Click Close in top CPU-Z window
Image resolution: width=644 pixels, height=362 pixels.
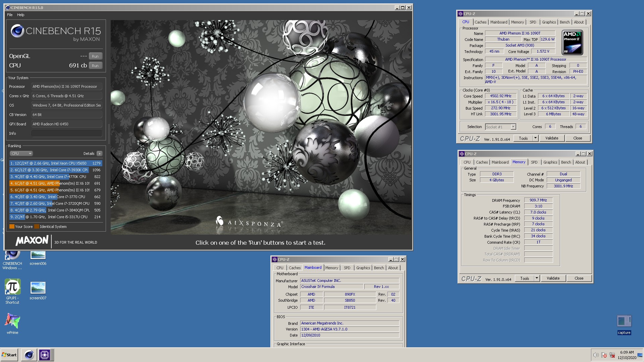pyautogui.click(x=578, y=138)
